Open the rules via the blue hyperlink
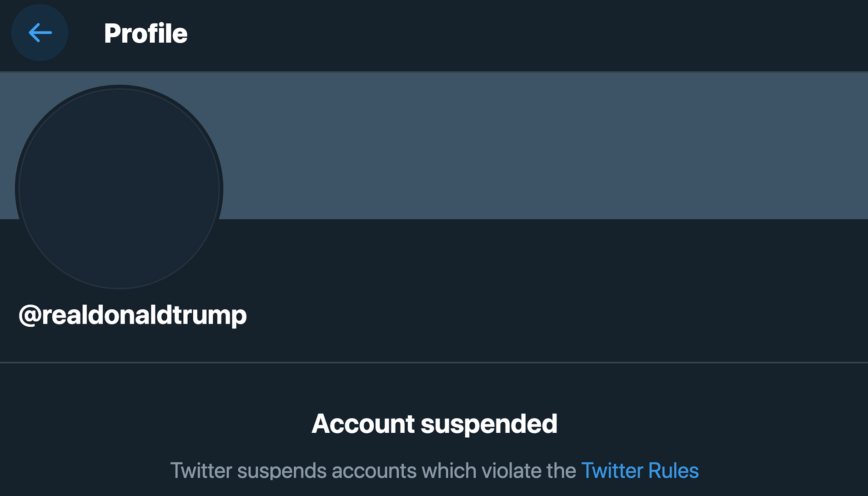Screen dimensions: 868x496 (639, 471)
